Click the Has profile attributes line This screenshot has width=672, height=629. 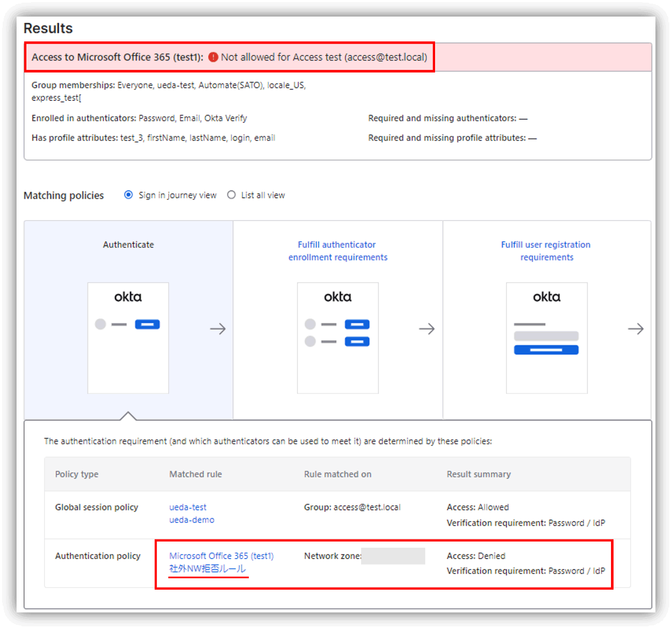(x=153, y=138)
